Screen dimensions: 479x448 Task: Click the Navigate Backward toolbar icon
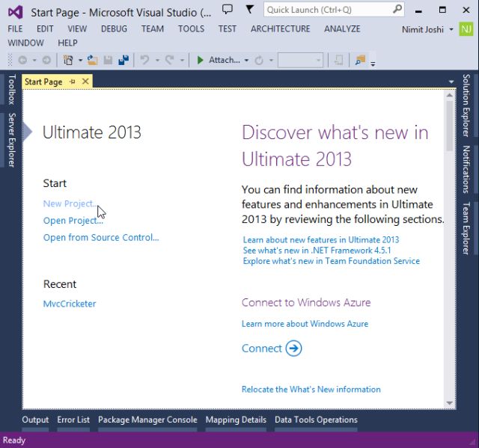click(22, 60)
